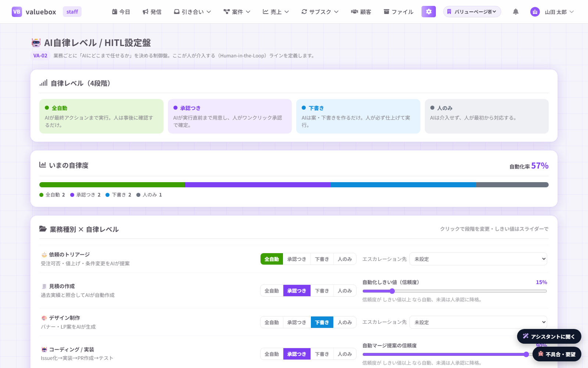588x368 pixels.
Task: Adjust the 自動化しきい値 slider for 見積の作成
Action: pyautogui.click(x=455, y=291)
